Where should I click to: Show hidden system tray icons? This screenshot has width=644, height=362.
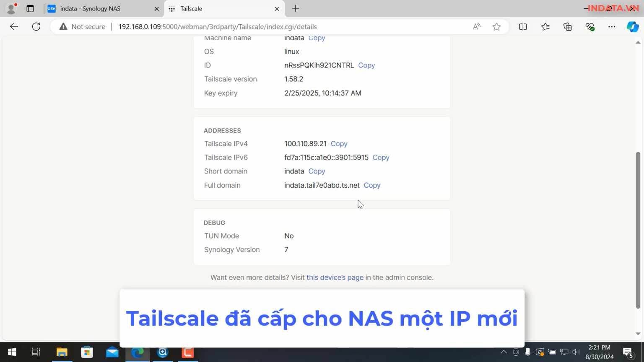pos(504,352)
